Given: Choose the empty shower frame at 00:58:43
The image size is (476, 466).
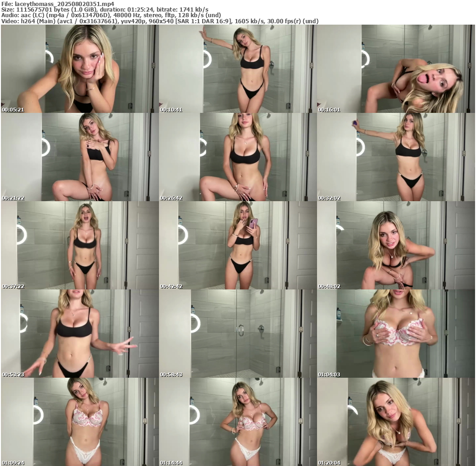Looking at the screenshot, I should click(238, 334).
